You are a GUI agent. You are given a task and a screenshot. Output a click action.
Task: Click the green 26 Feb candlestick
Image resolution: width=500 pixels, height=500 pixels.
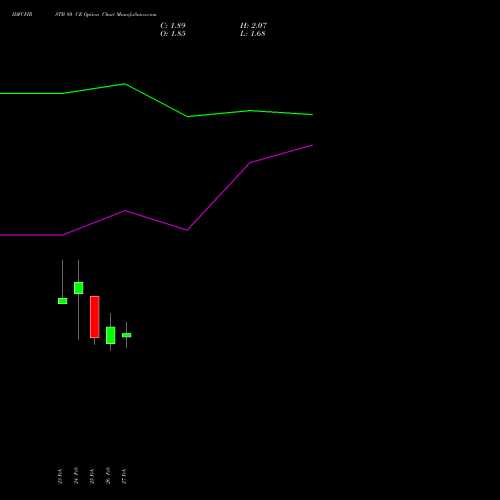(x=111, y=335)
